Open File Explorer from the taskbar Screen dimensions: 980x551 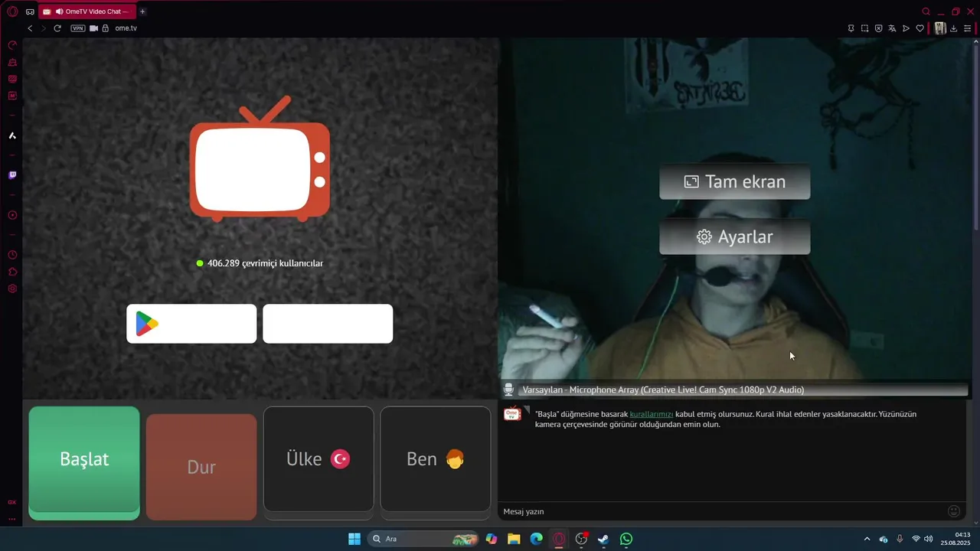pyautogui.click(x=514, y=539)
